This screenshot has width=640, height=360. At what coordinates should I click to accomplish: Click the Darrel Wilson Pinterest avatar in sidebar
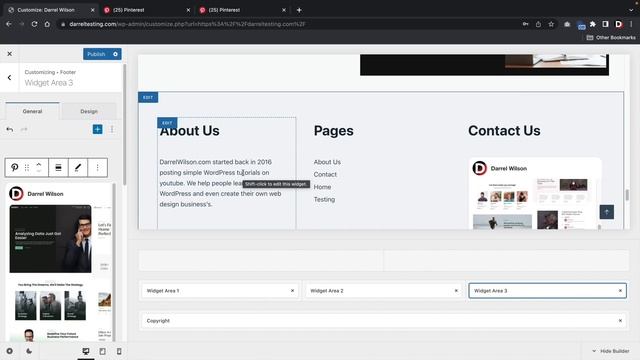(x=16, y=193)
